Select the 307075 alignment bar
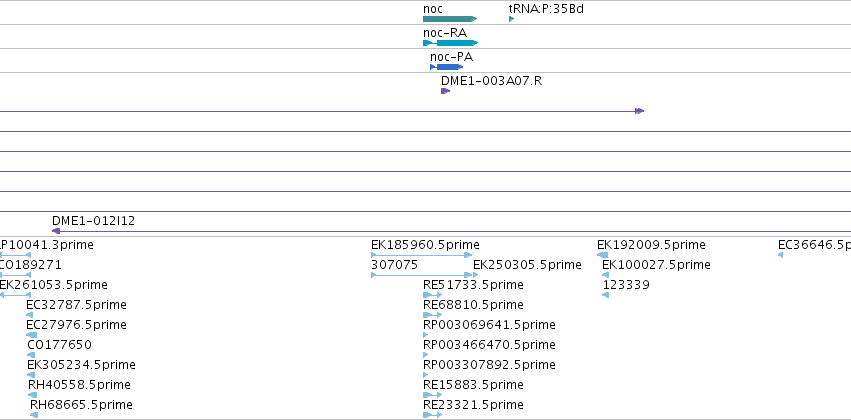Viewport: 851px width, 420px height. click(x=422, y=275)
